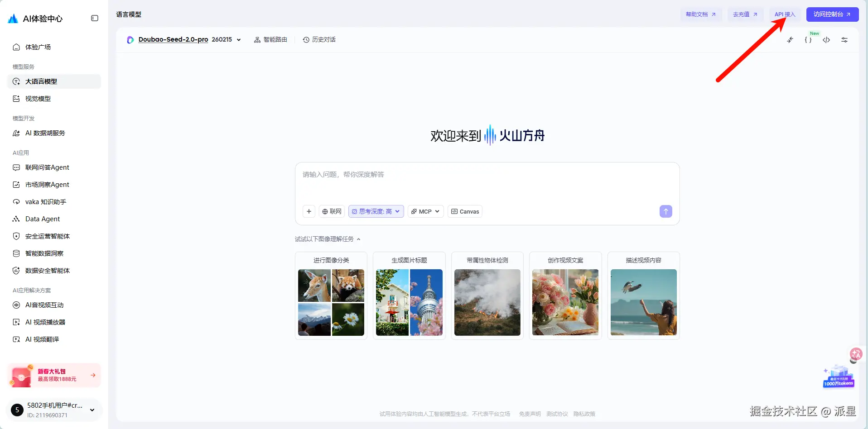Select 大语言模型 in the sidebar
This screenshot has width=868, height=429.
tap(54, 81)
